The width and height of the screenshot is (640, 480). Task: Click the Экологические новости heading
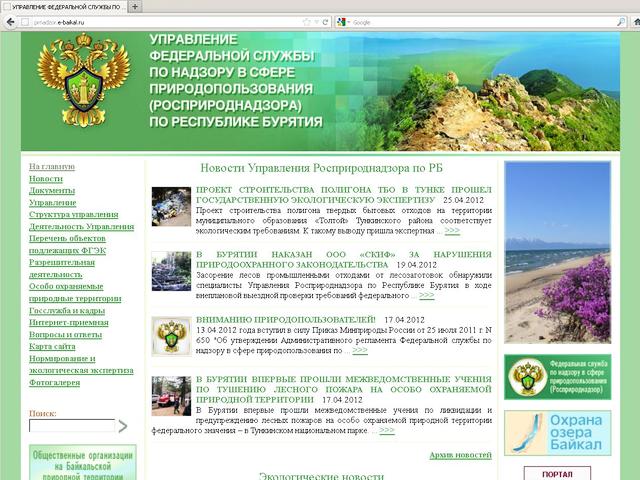[x=321, y=476]
